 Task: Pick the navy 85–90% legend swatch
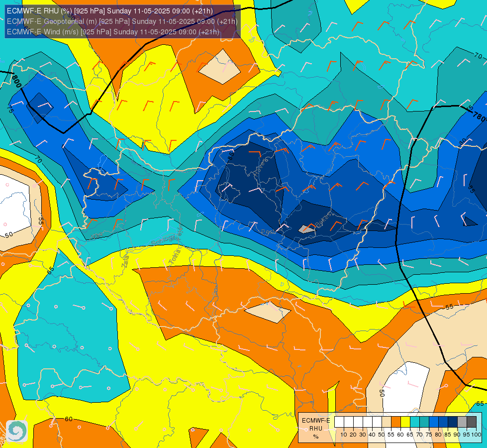point(453,422)
